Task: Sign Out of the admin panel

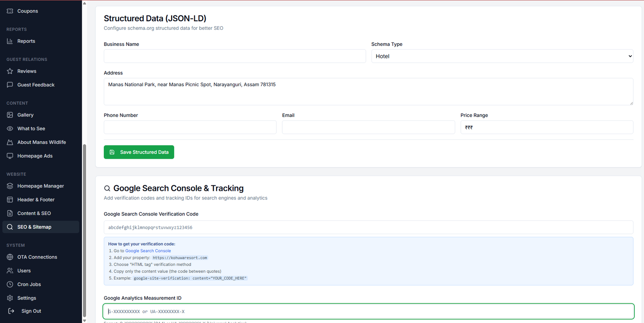Action: (x=41, y=311)
